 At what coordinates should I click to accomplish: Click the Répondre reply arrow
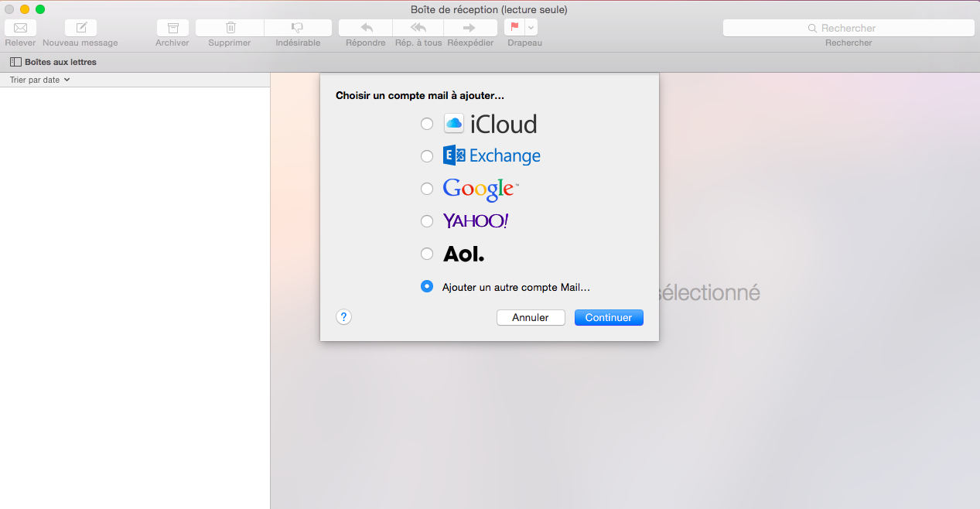click(x=366, y=28)
